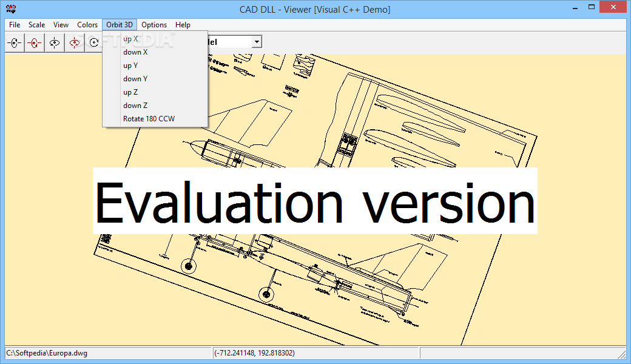
Task: Click the coordinates readout (-712.241148, 192.818302)
Action: click(254, 353)
